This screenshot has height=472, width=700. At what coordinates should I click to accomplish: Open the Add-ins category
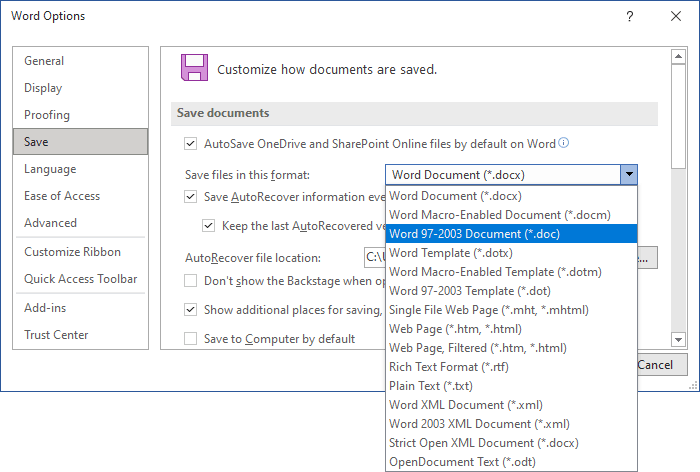point(80,308)
